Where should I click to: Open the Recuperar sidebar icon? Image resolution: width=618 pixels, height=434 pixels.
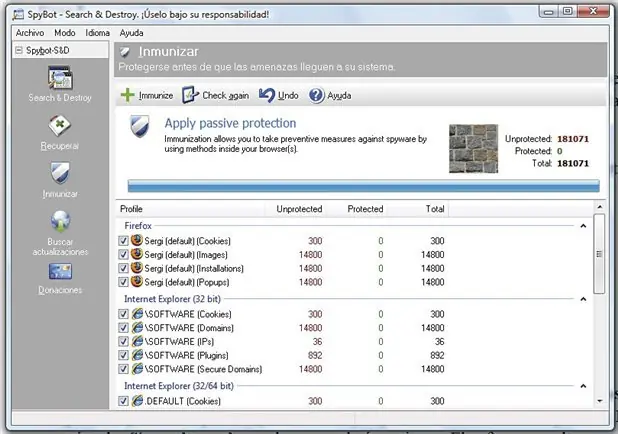[60, 126]
